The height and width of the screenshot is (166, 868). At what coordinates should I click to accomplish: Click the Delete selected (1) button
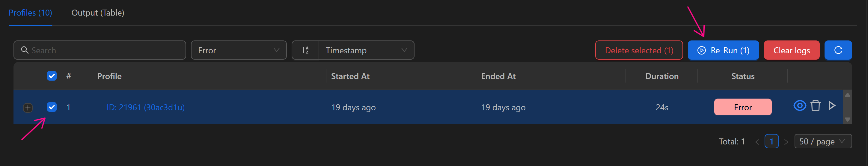pyautogui.click(x=639, y=51)
